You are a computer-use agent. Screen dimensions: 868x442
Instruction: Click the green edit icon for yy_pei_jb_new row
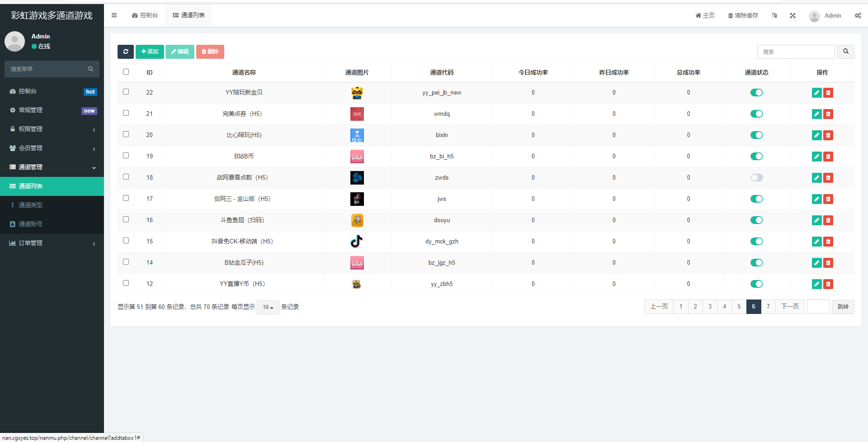click(816, 93)
